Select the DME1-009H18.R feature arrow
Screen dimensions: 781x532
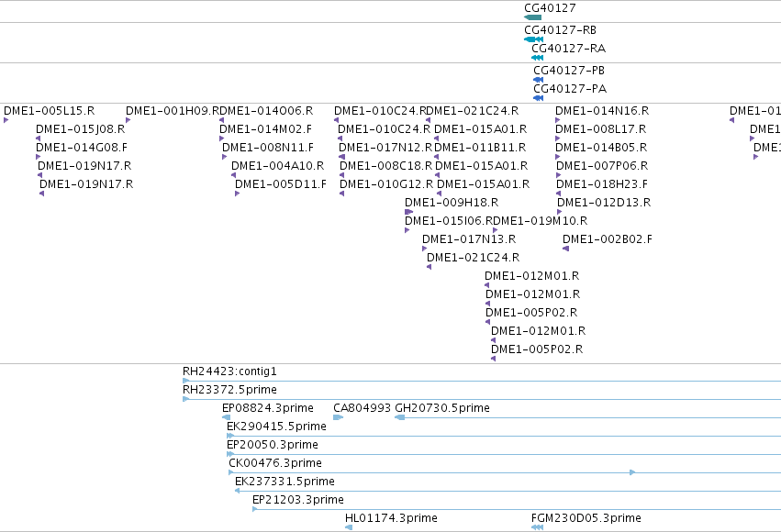coord(409,212)
